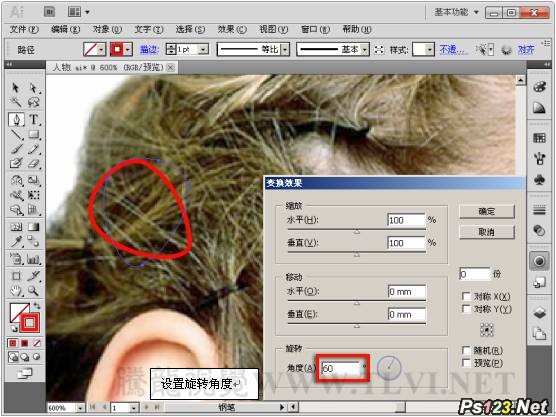Select the Selection (black arrow) tool
This screenshot has width=556, height=417.
[x=16, y=88]
